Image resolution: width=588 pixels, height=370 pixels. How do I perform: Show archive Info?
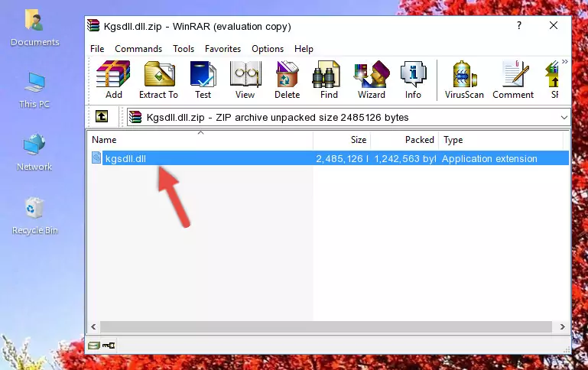coord(413,79)
